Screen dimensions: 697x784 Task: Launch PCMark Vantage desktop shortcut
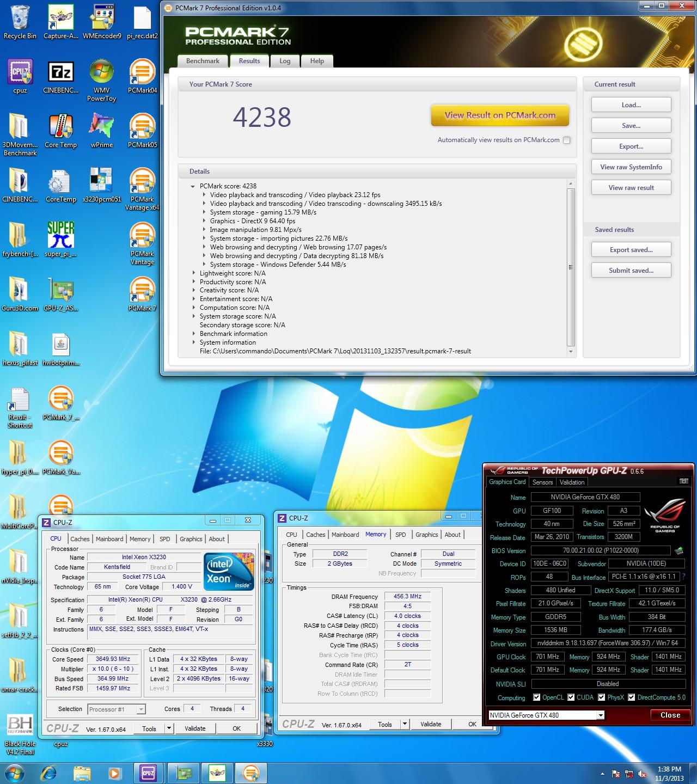[142, 243]
